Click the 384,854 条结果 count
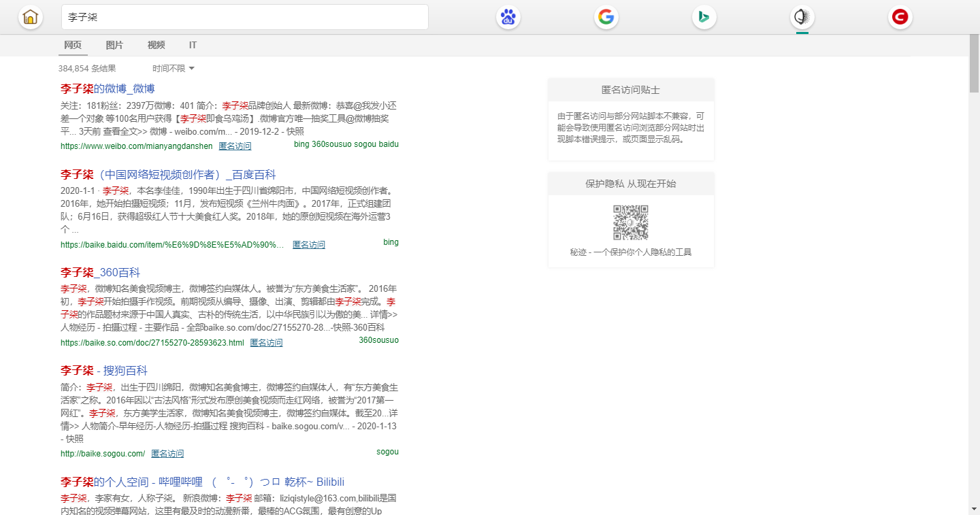This screenshot has height=515, width=980. 87,68
